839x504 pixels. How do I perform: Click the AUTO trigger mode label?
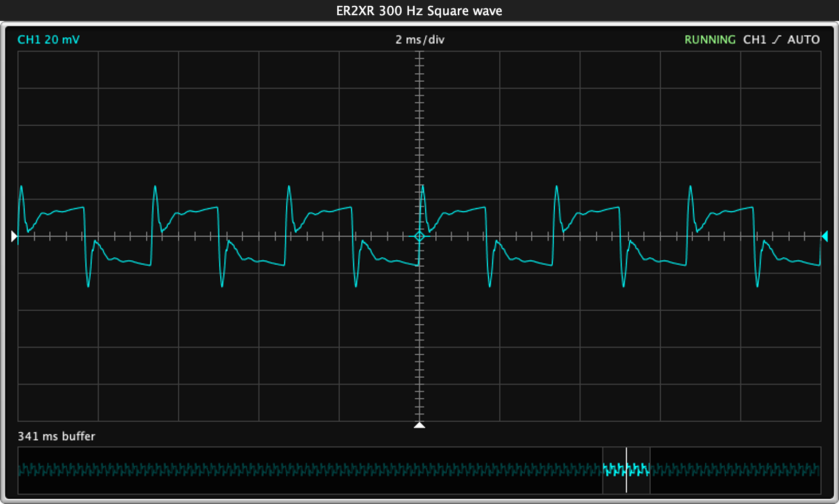[x=803, y=40]
